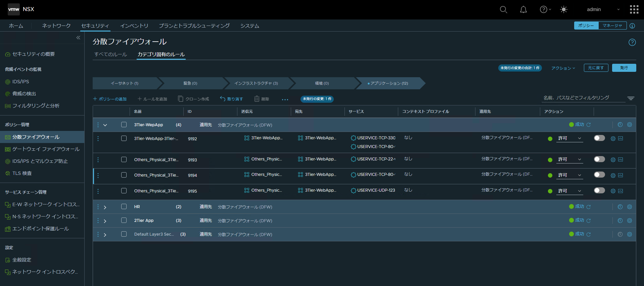Image resolution: width=644 pixels, height=286 pixels.
Task: Click the 元に戻す revert button
Action: [596, 68]
